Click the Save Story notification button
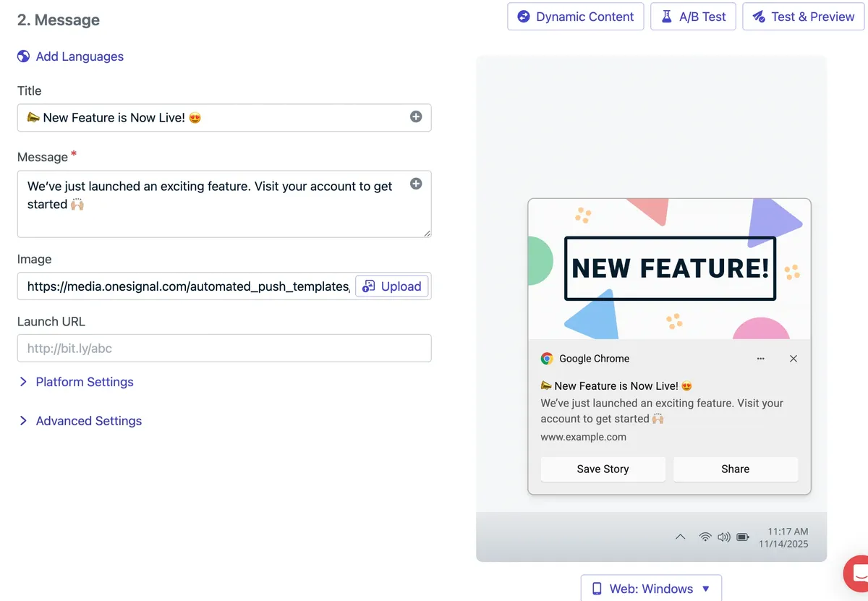 coord(603,469)
